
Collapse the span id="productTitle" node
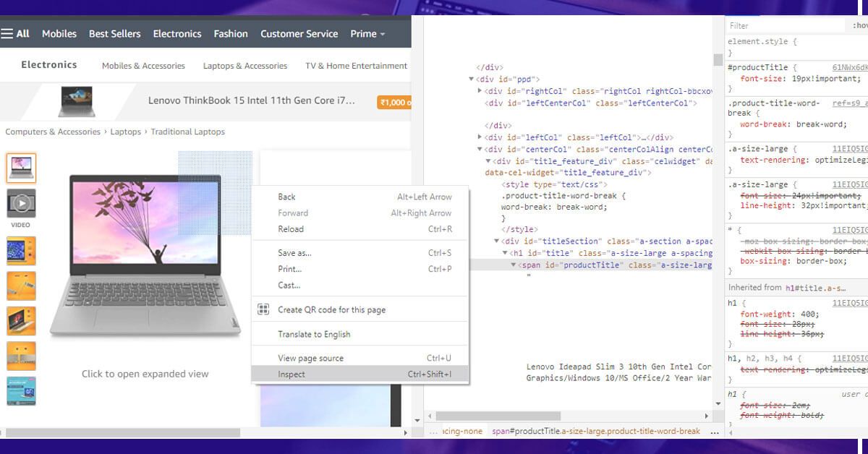click(514, 265)
